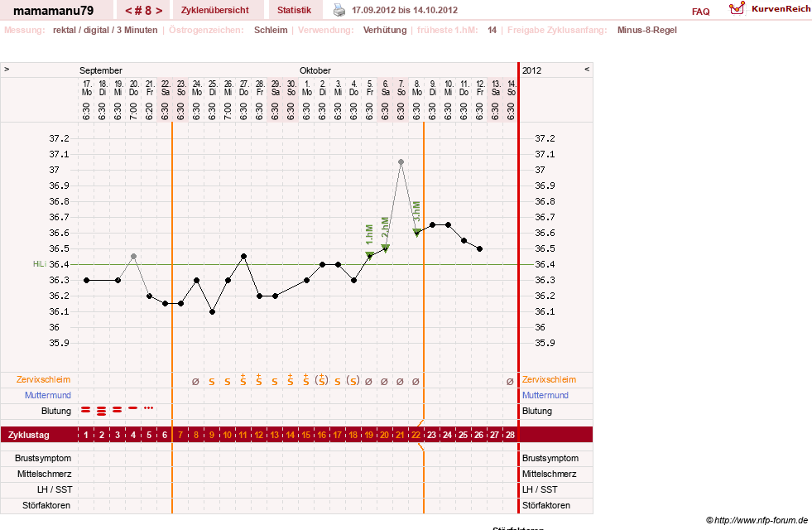Open the Statistik tab

(294, 10)
